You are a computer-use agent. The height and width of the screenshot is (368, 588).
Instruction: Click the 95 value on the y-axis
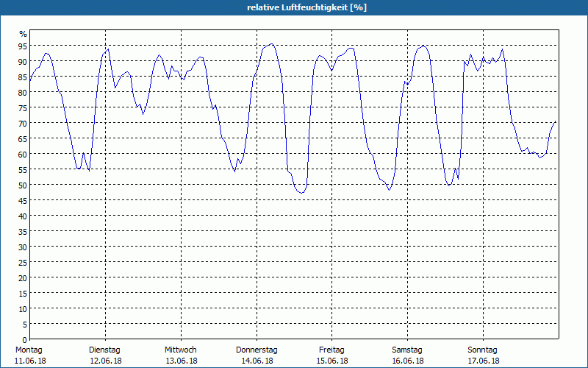coord(23,46)
